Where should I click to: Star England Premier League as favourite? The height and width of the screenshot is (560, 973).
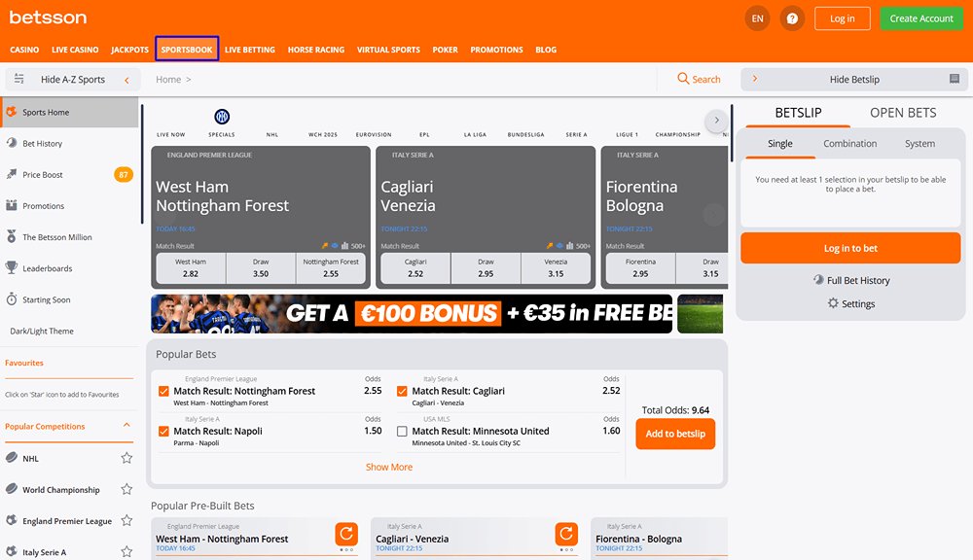click(x=126, y=520)
